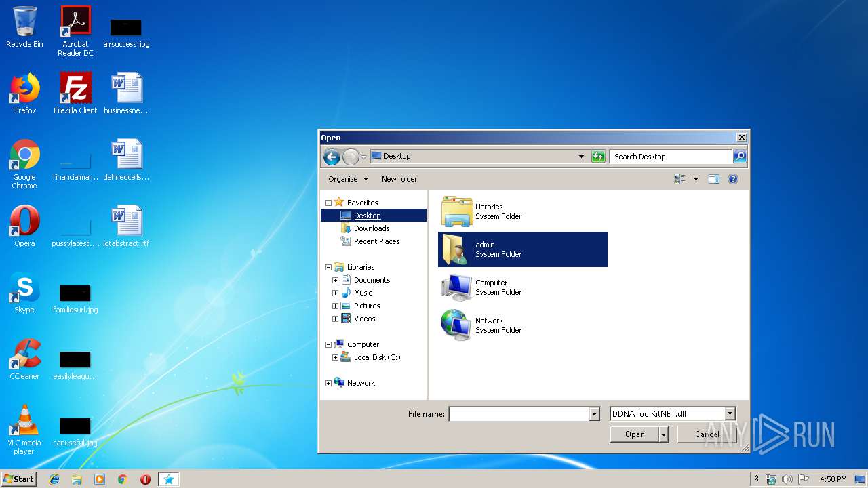Cancel the Open dialog
The image size is (868, 488).
tap(707, 434)
